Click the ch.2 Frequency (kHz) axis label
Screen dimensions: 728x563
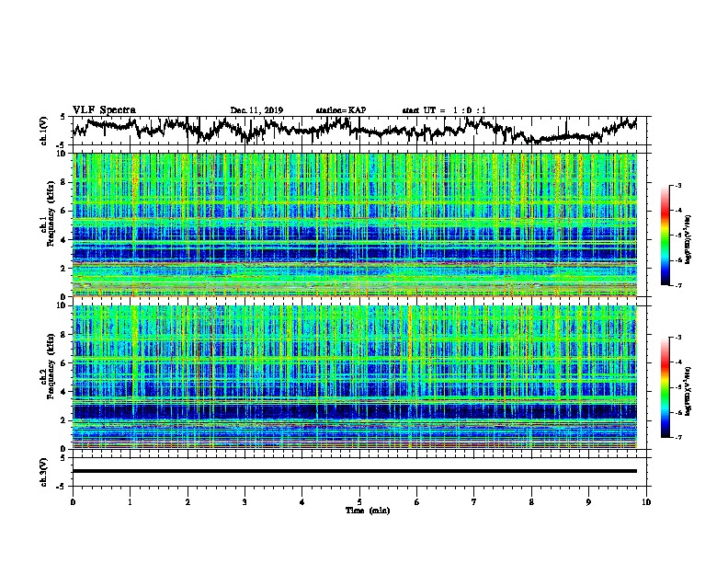pos(47,366)
